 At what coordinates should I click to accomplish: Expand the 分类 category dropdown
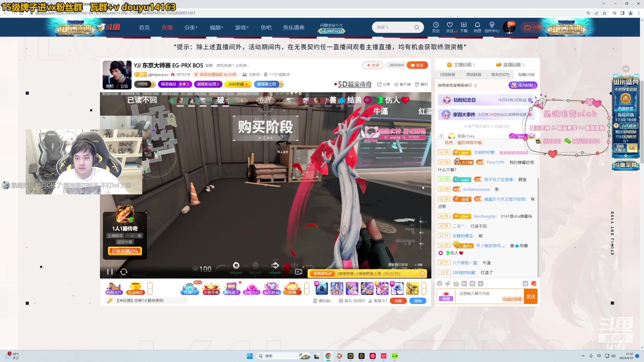tap(191, 27)
